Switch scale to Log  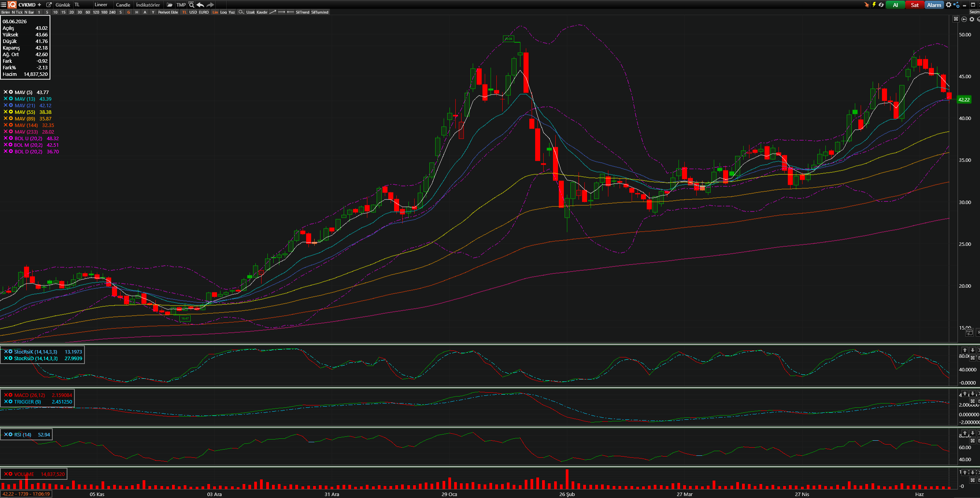pos(224,12)
